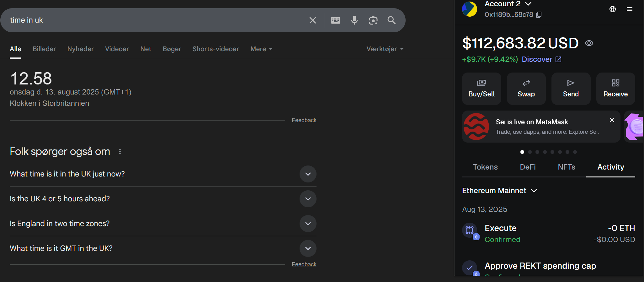Open the MetaMask hamburger menu
Image resolution: width=644 pixels, height=282 pixels.
point(629,9)
